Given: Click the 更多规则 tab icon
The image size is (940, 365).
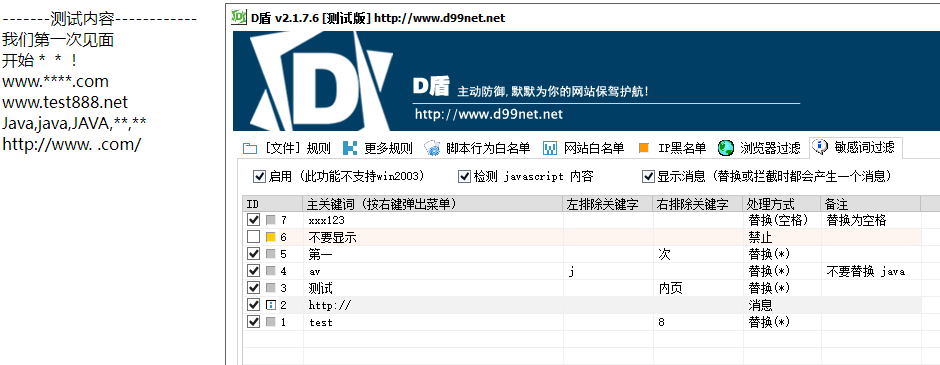Looking at the screenshot, I should coord(350,148).
